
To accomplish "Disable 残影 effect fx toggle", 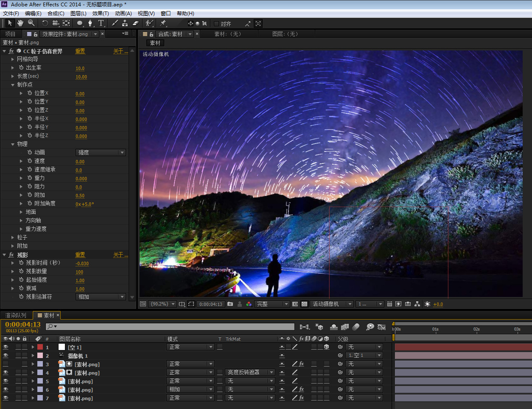I will click(11, 255).
